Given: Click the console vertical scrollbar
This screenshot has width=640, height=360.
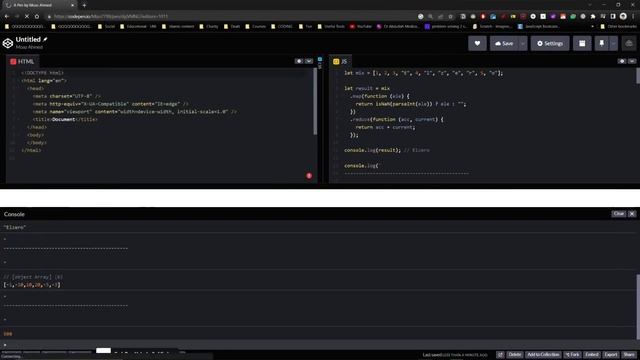Looking at the screenshot, I should point(638,307).
